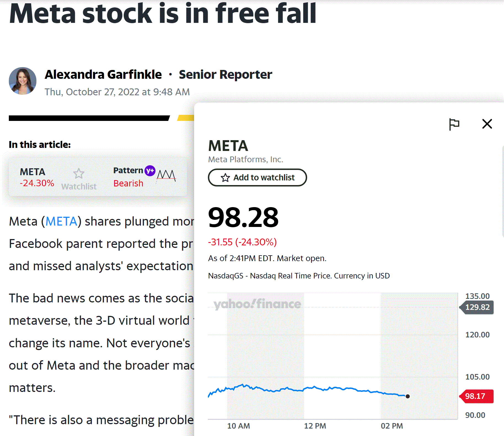Click the flag report icon in popup
Image resolution: width=504 pixels, height=436 pixels.
point(454,124)
